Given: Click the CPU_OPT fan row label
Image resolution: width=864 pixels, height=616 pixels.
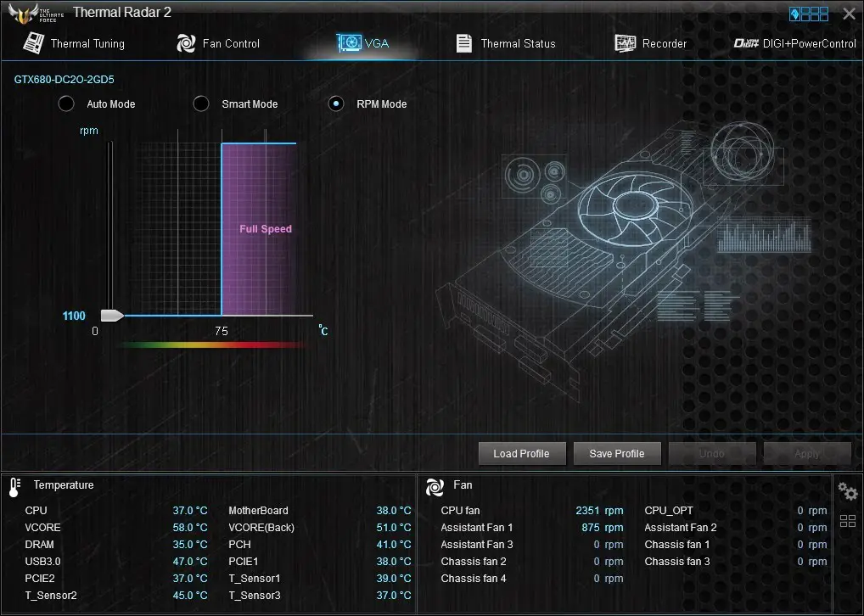Looking at the screenshot, I should click(669, 511).
